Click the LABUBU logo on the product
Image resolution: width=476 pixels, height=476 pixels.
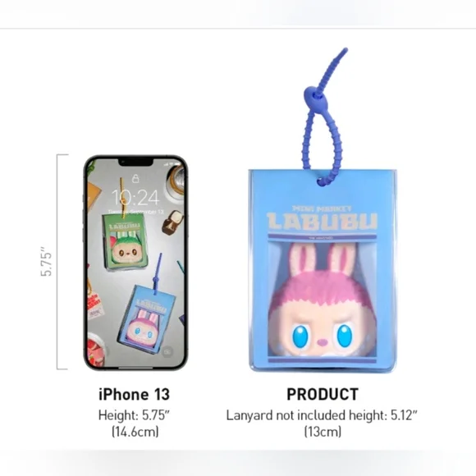pos(322,221)
